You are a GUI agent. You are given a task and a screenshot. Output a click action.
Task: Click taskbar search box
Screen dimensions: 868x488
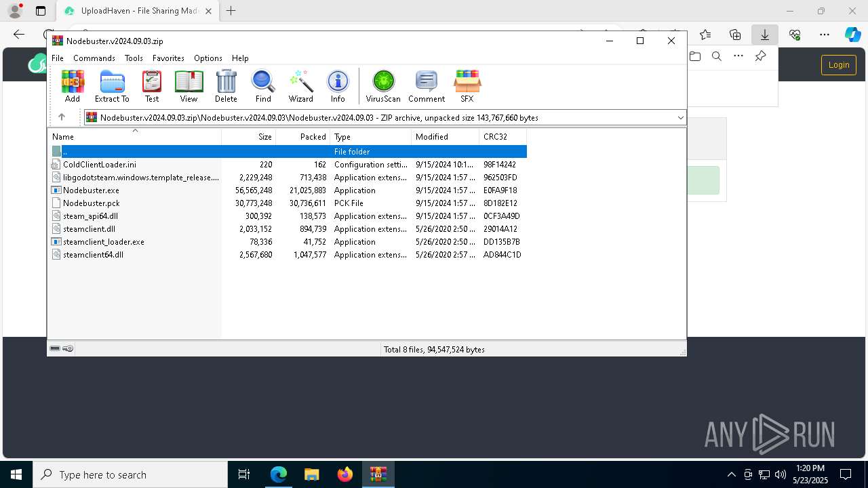(x=130, y=474)
